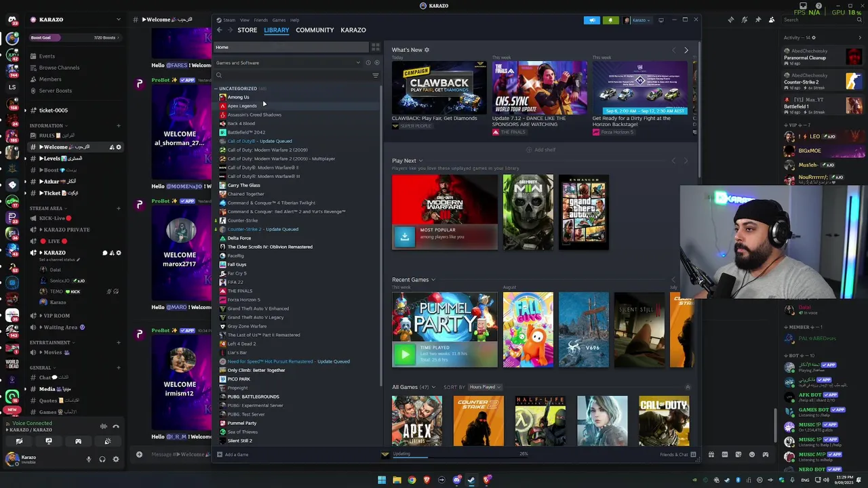
Task: Open Google Chrome from taskbar
Action: (412, 480)
